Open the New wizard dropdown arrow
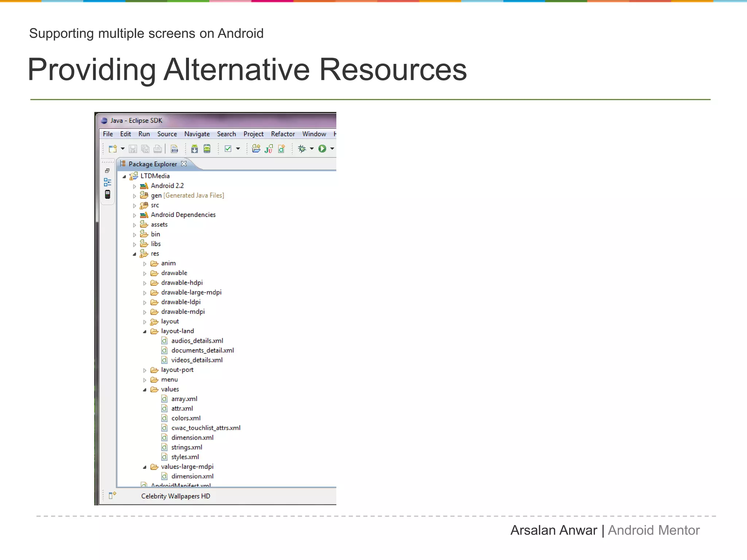747x560 pixels. click(x=123, y=149)
